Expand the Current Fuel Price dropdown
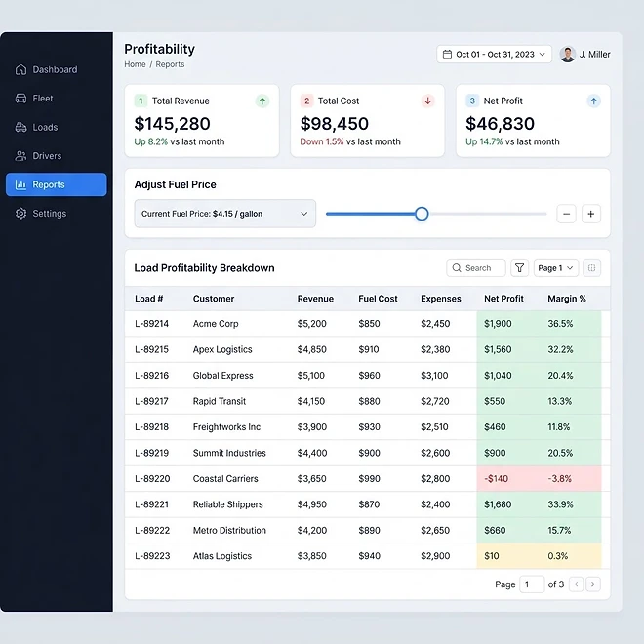The width and height of the screenshot is (644, 644). (225, 214)
